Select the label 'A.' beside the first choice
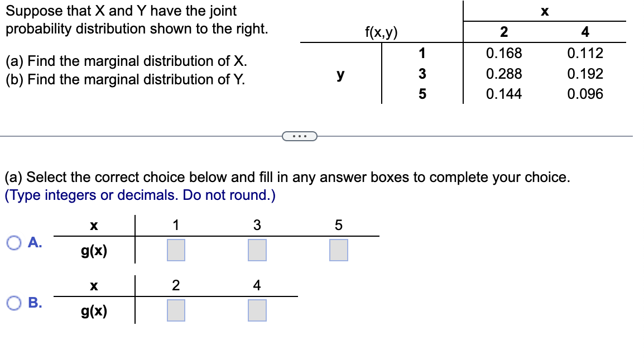The width and height of the screenshot is (644, 364). click(35, 242)
